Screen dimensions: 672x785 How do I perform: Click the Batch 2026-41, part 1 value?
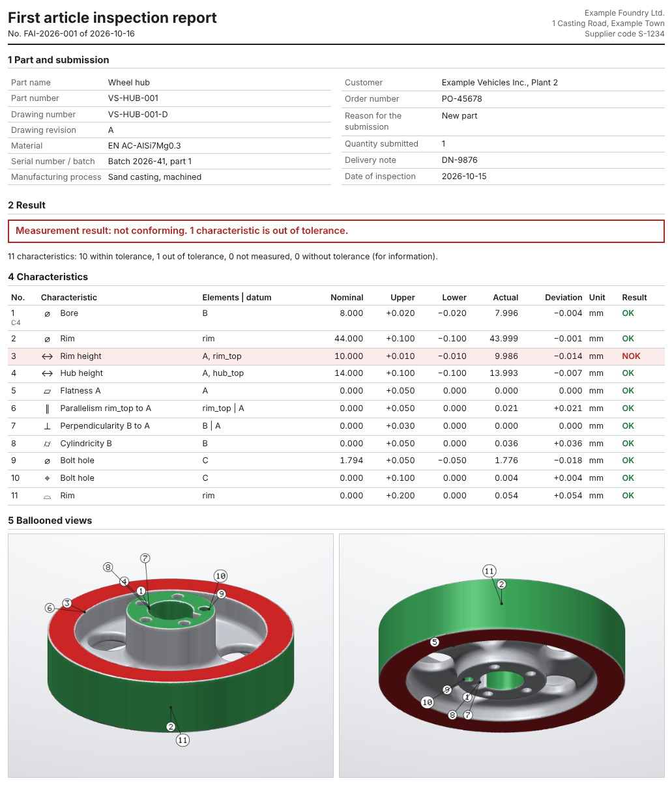150,162
